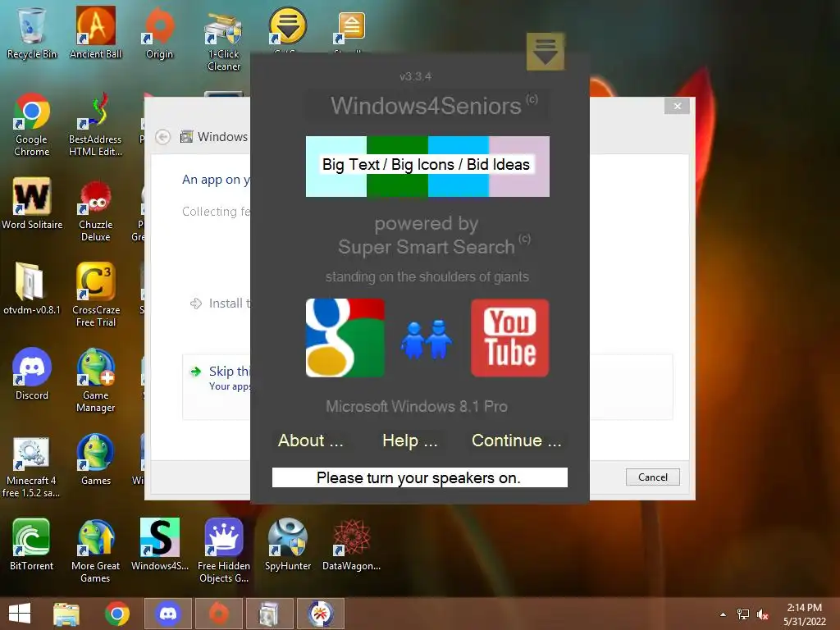The height and width of the screenshot is (630, 840).
Task: Open Minecraft 4 free 1.5.2 shortcut
Action: click(31, 466)
